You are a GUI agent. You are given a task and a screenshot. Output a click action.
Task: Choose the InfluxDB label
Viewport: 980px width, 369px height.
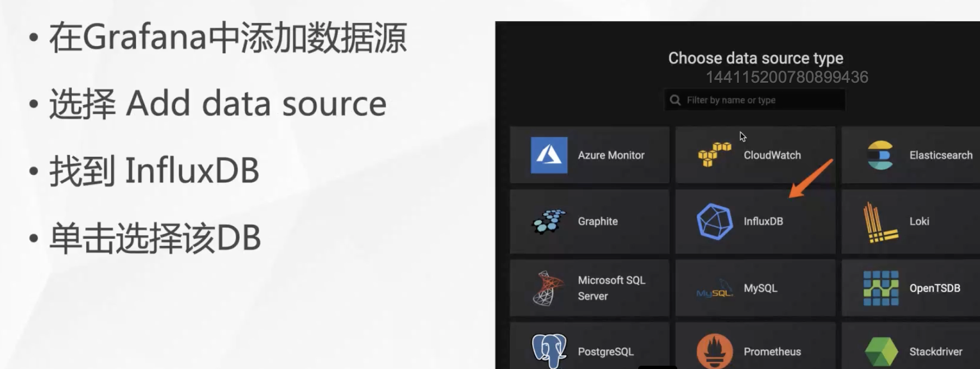pos(763,222)
